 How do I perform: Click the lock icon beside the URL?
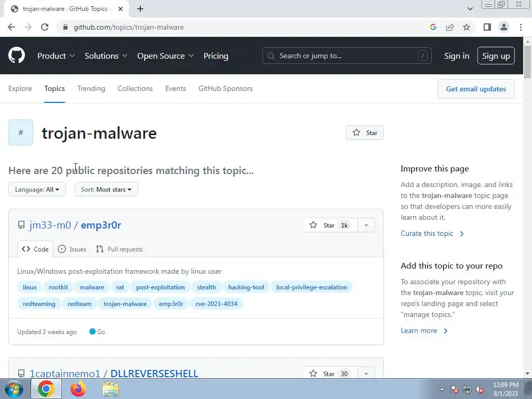click(65, 27)
